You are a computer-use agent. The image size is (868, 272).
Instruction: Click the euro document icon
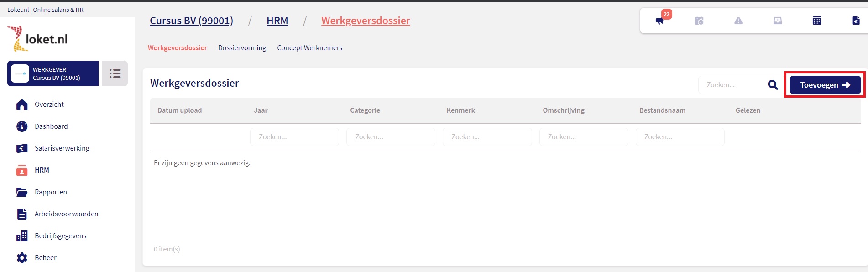point(856,21)
